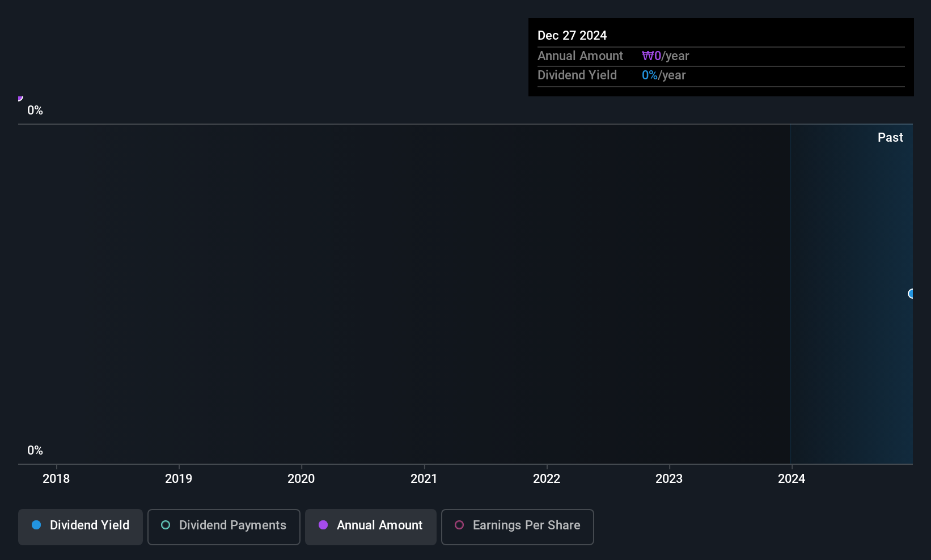The image size is (931, 560).
Task: Click the 2020 x-axis label
Action: (301, 479)
